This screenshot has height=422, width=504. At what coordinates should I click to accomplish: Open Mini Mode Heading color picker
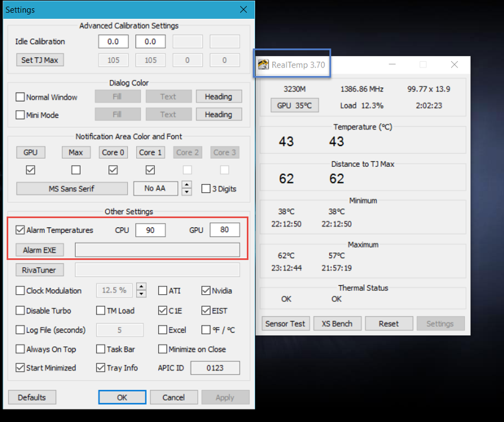click(219, 115)
